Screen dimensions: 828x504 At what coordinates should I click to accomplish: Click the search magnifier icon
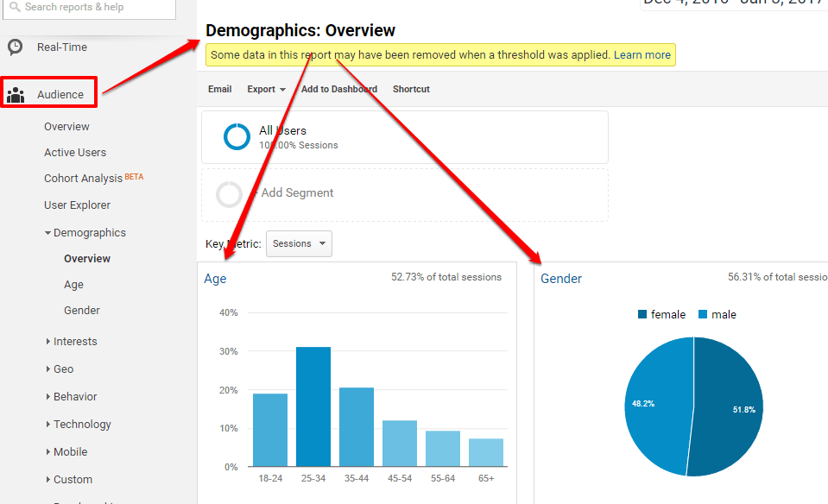(x=15, y=7)
